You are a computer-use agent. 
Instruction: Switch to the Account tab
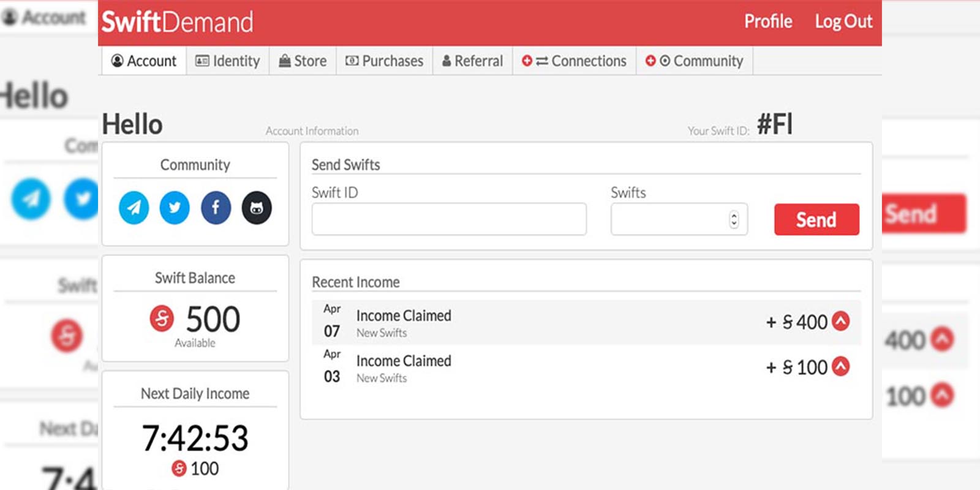tap(144, 61)
